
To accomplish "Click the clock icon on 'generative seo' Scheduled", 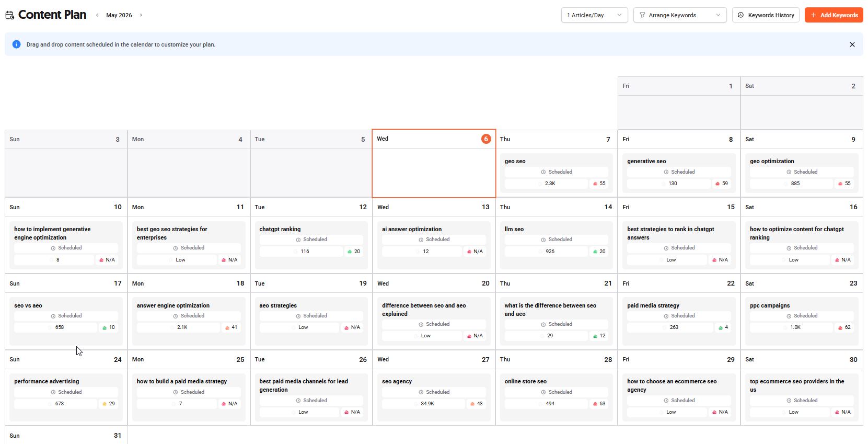I will [666, 172].
